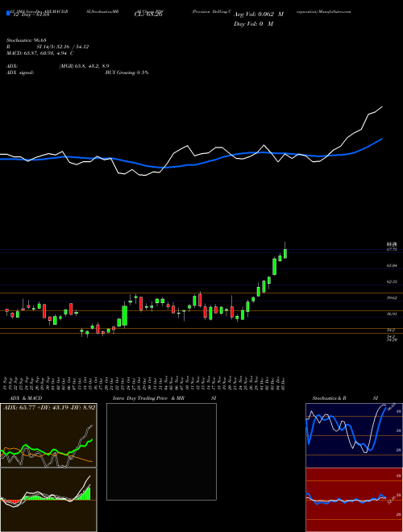This screenshot has width=403, height=532.
Task: Click the 'BUY Growing @ 5%' signal text
Action: pos(127,73)
